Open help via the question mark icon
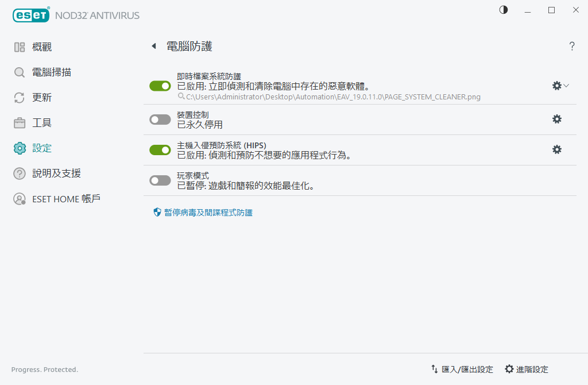 tap(572, 47)
